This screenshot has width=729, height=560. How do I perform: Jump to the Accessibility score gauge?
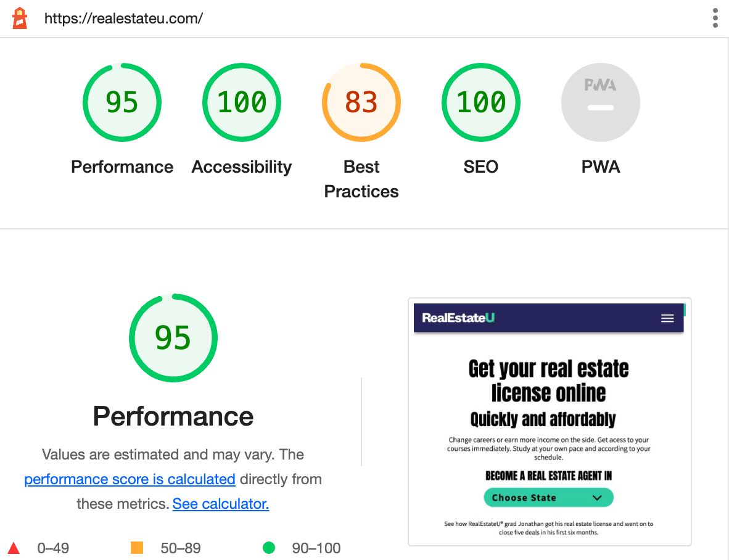pos(242,102)
